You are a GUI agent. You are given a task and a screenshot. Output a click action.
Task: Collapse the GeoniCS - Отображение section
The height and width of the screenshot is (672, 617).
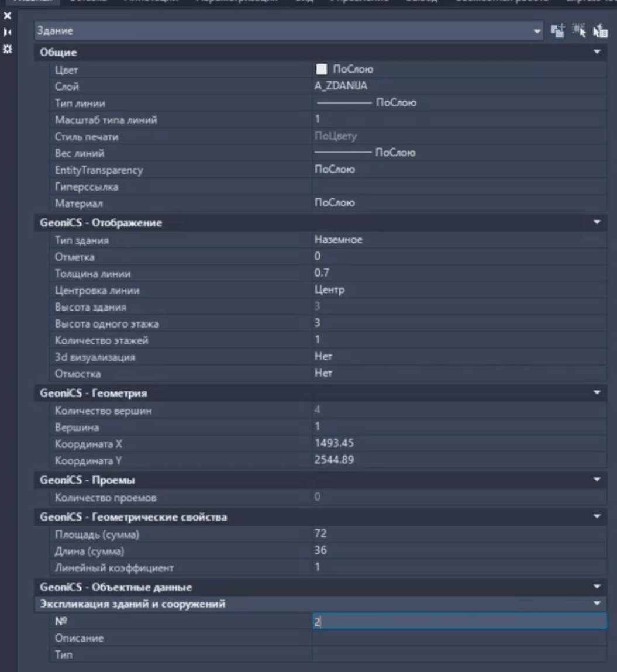point(597,223)
